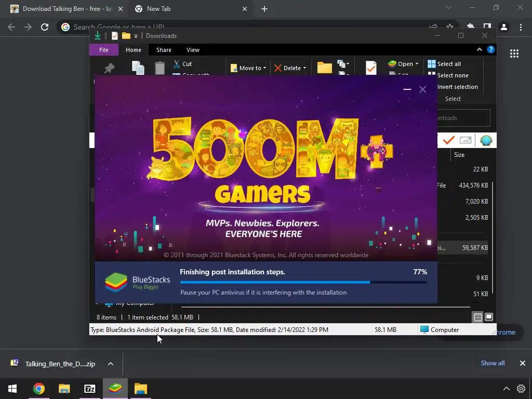Click Chrome forward arrow
Viewport: 532px width, 399px height.
coord(28,27)
